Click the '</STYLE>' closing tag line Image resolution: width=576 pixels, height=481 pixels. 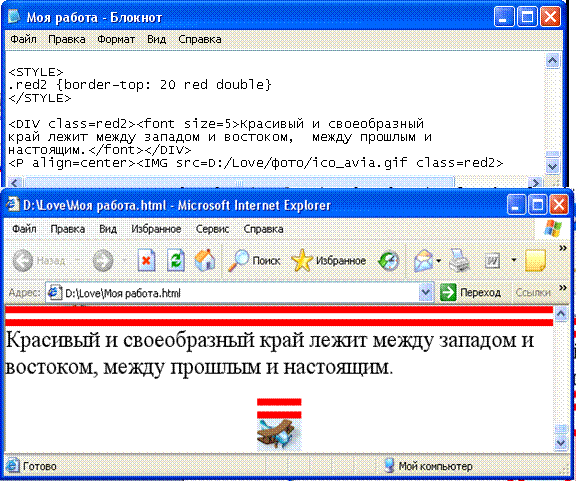(40, 98)
